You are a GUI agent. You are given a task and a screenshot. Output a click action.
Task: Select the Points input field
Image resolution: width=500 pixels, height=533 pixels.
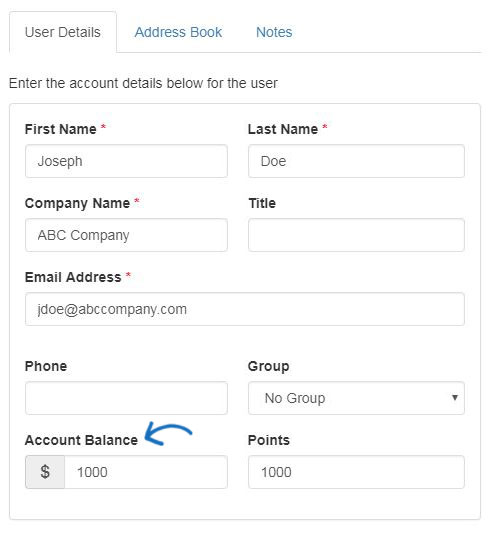coord(356,472)
